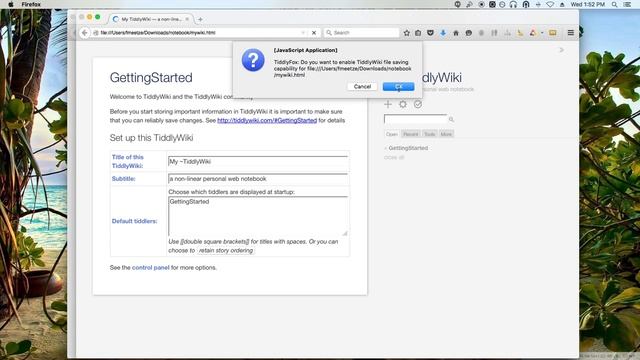Open the tiddlywiki.com GettingStarted link
The image size is (640, 360).
point(267,120)
